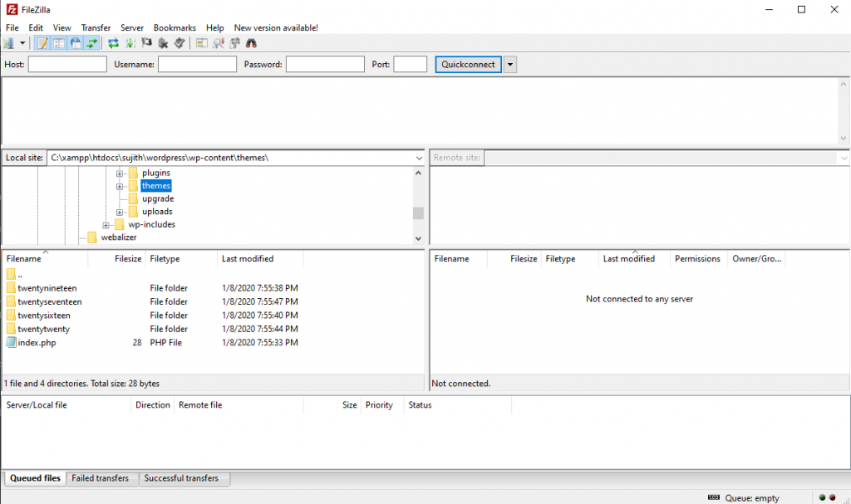Toggle remote directory tree display
851x504 pixels.
pyautogui.click(x=76, y=43)
